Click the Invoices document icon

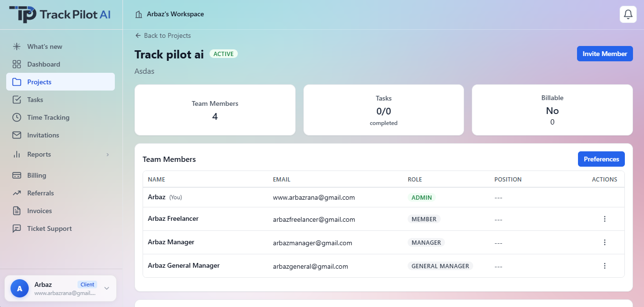[17, 211]
